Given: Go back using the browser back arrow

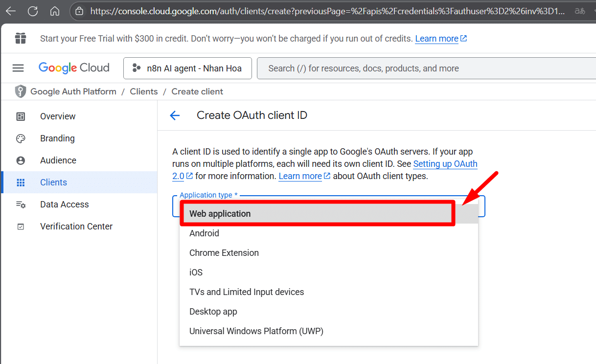Looking at the screenshot, I should 11,11.
